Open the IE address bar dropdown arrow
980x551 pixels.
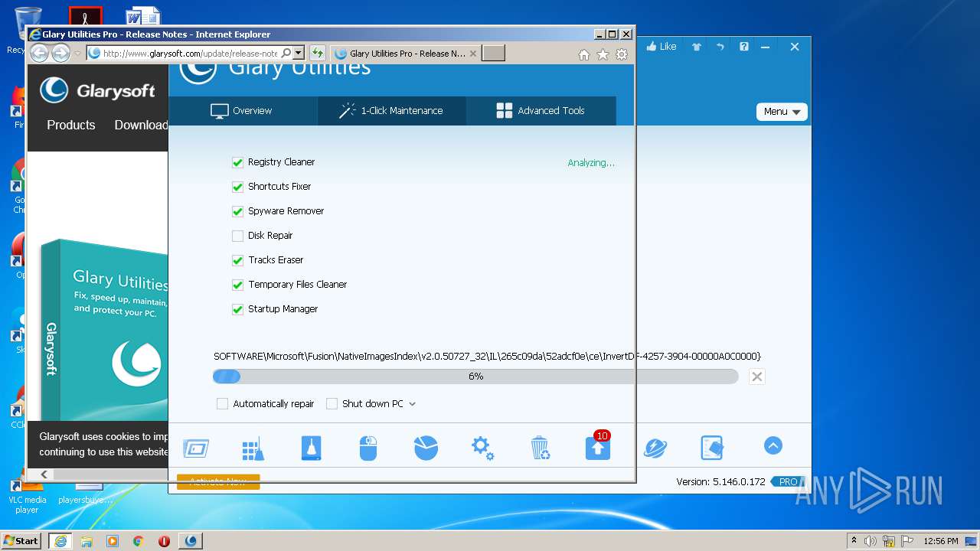tap(299, 53)
